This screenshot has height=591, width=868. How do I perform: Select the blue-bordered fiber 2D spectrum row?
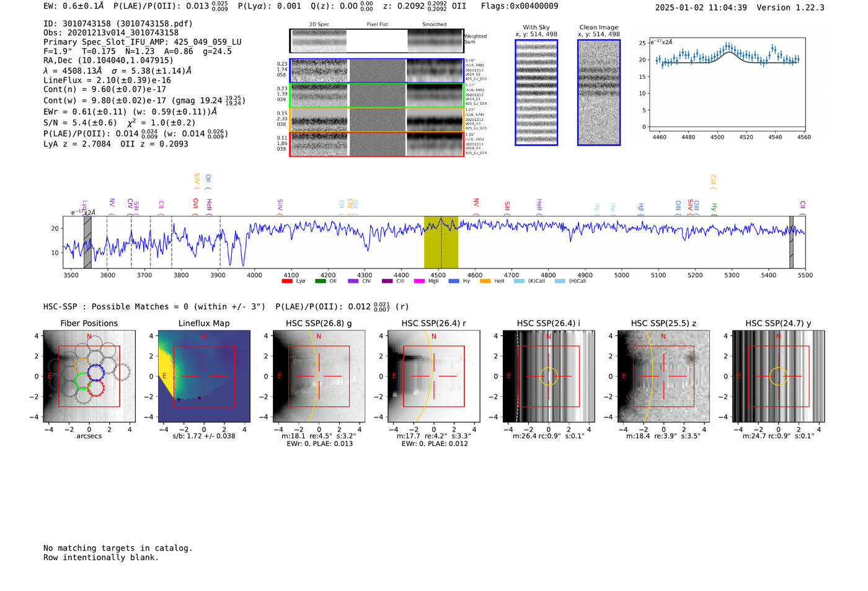pos(377,71)
